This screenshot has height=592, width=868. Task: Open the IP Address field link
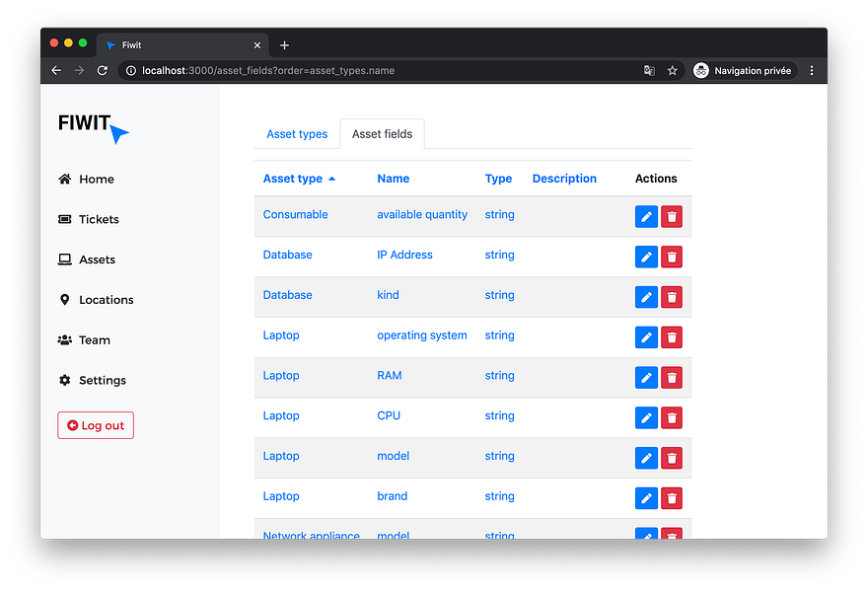coord(404,255)
